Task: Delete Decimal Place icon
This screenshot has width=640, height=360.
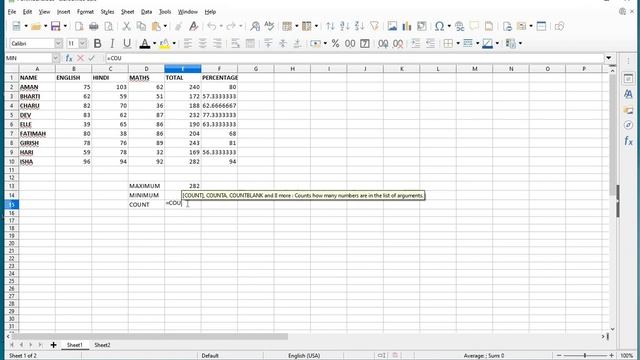Action: tap(398, 44)
